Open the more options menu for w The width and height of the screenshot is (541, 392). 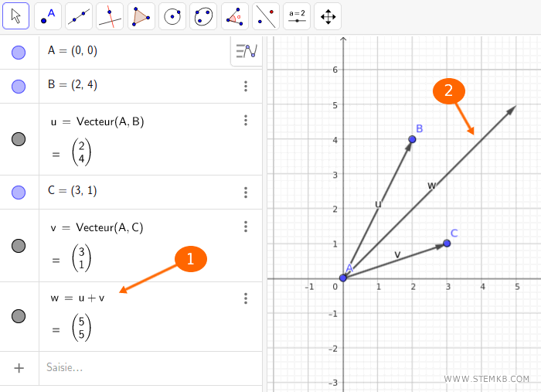click(246, 298)
